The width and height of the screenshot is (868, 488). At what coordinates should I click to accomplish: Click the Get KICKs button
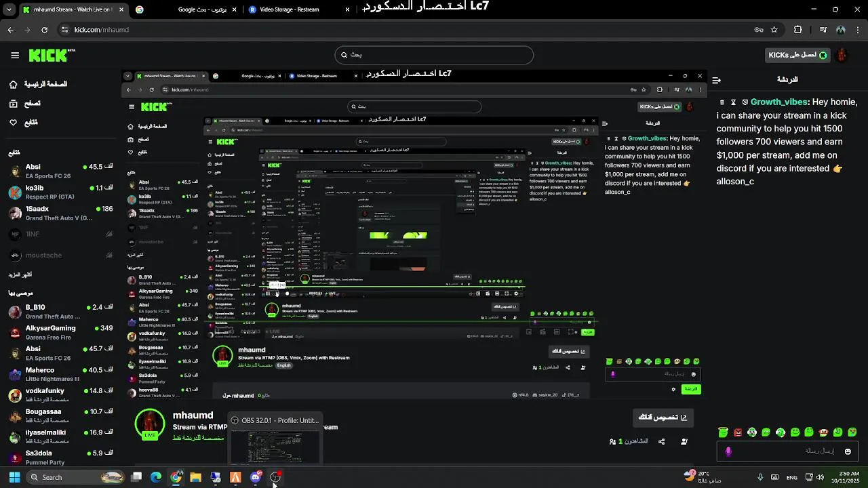click(797, 55)
